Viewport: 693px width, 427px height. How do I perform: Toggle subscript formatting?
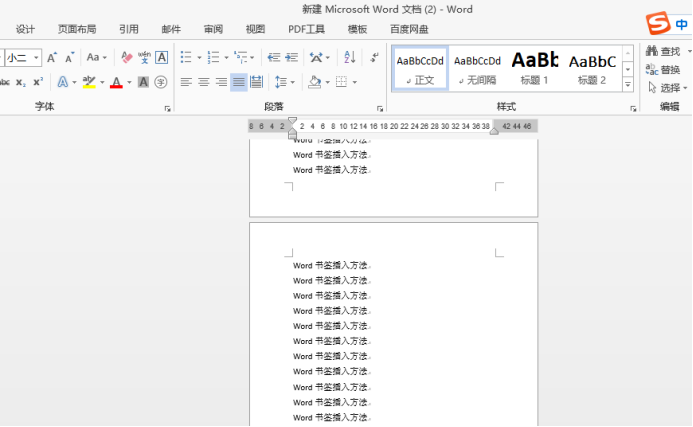point(21,82)
